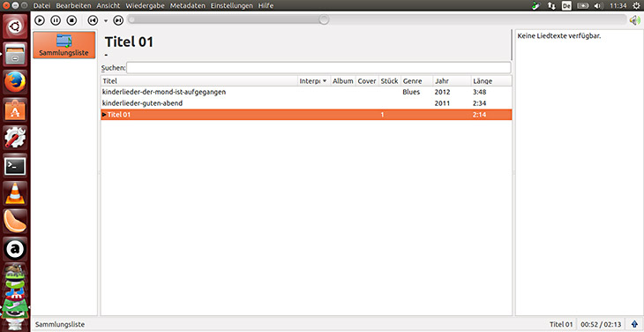The height and width of the screenshot is (332, 644).
Task: Select the playing Titel 01 row
Action: click(306, 115)
